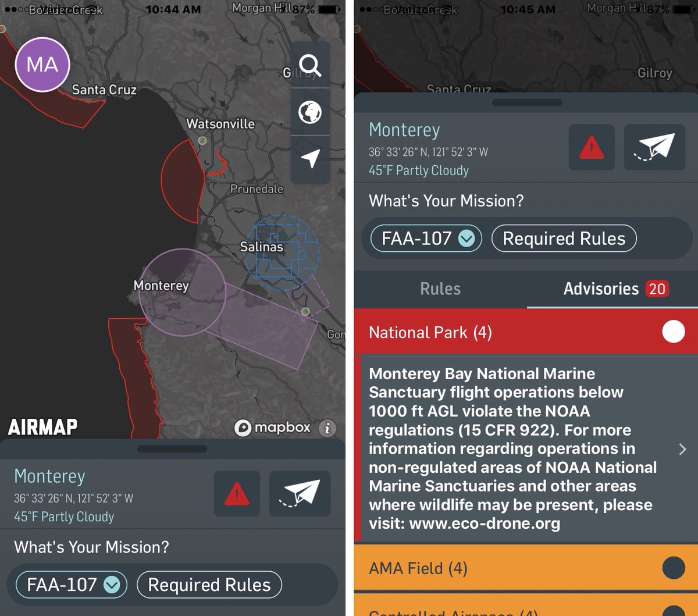The height and width of the screenshot is (616, 698).
Task: Tap What's Your Mission? in right panel
Action: [x=446, y=201]
